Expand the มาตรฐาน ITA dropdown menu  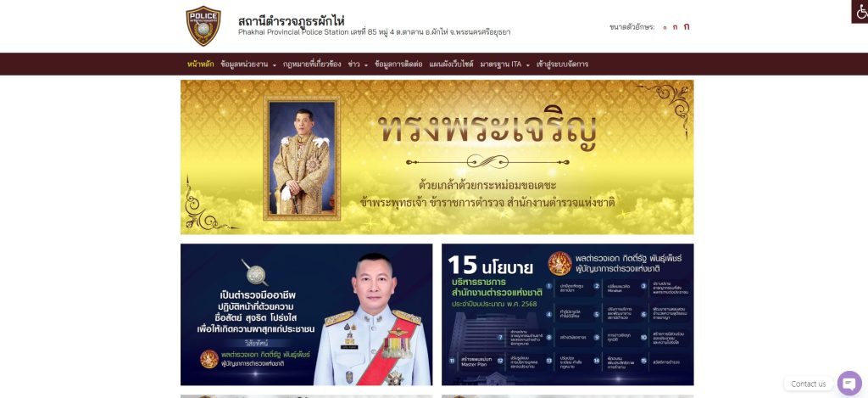504,64
